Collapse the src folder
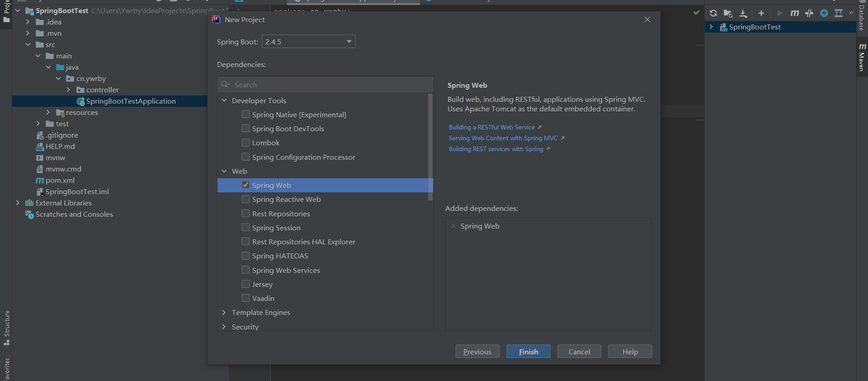 coord(28,44)
